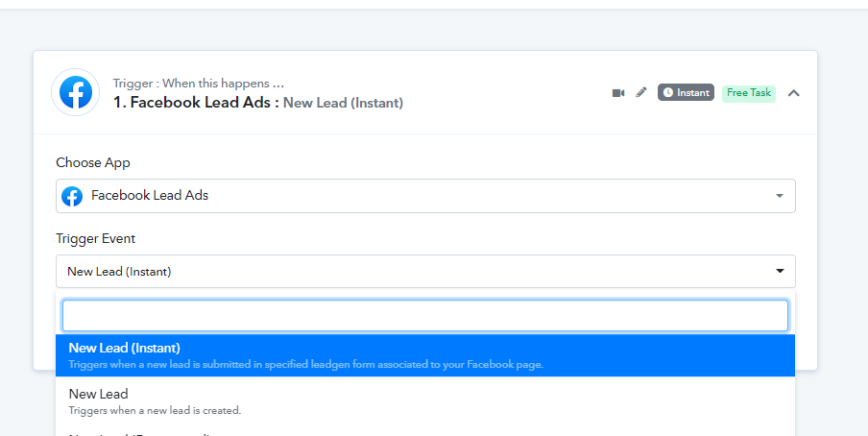Open the Trigger Event dropdown
This screenshot has height=436, width=868.
coord(425,272)
